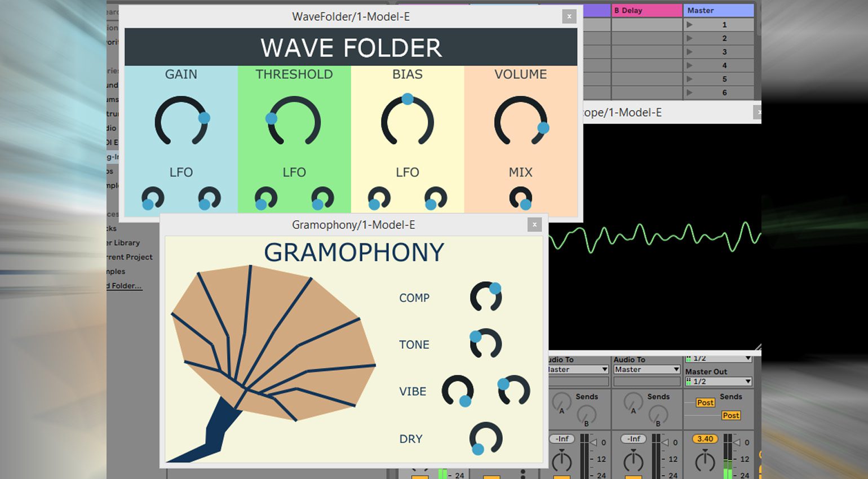Select "er Library" in the browser sidebar
This screenshot has width=868, height=479.
point(123,243)
